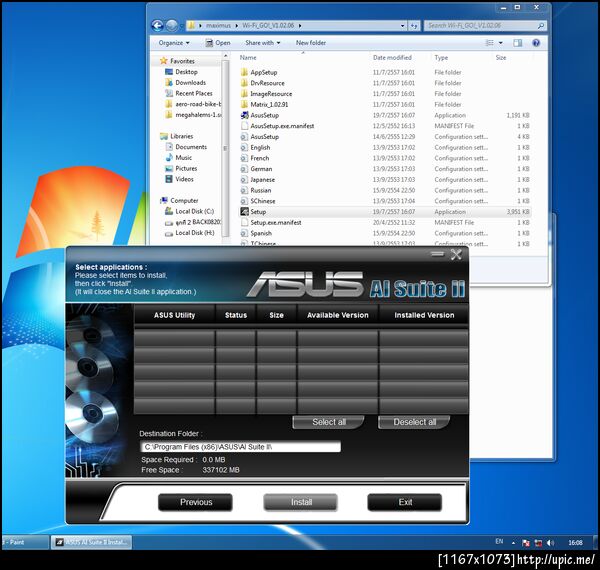Click the Paint taskbar button

(24, 542)
